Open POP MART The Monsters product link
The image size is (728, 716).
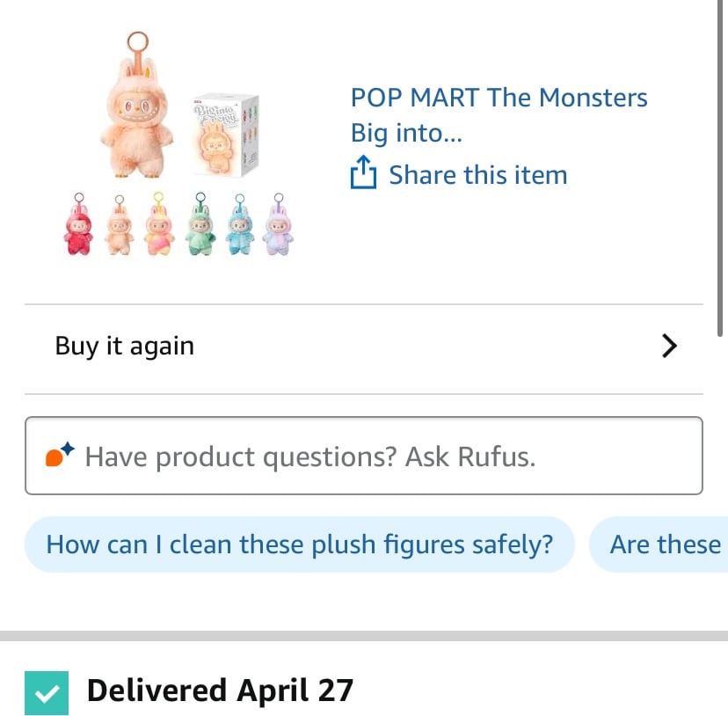click(x=499, y=115)
